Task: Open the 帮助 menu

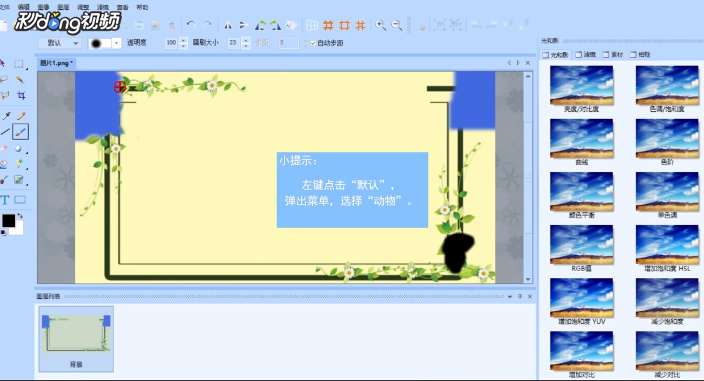Action: click(x=142, y=7)
